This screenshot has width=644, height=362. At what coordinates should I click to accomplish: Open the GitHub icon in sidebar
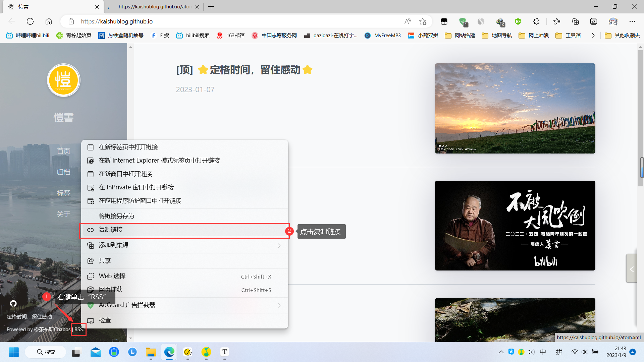(x=13, y=303)
